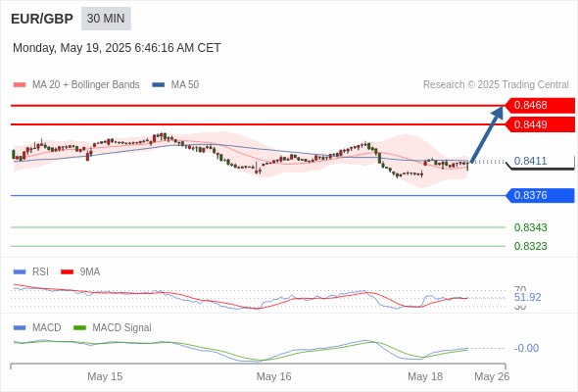This screenshot has width=578, height=392.
Task: Click the RSI value 51.92
Action: [527, 297]
